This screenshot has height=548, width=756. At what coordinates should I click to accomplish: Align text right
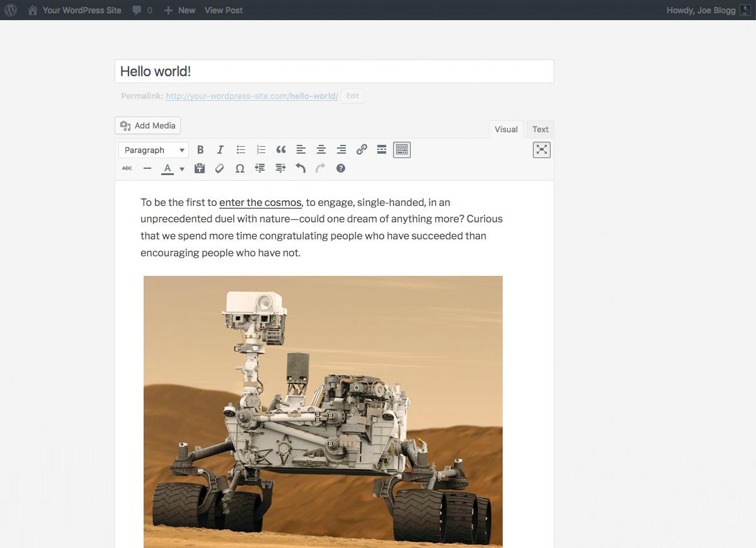341,150
